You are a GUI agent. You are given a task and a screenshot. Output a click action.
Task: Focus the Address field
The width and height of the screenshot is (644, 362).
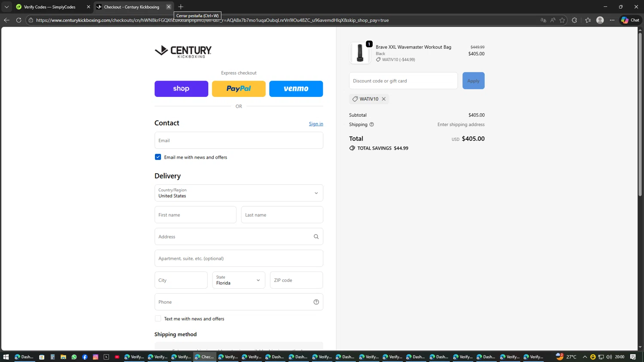239,237
